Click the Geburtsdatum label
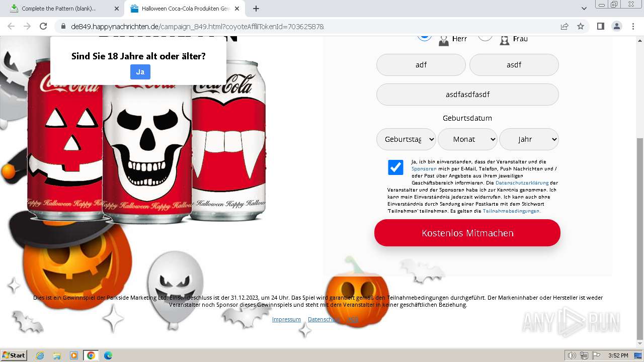 click(x=467, y=118)
